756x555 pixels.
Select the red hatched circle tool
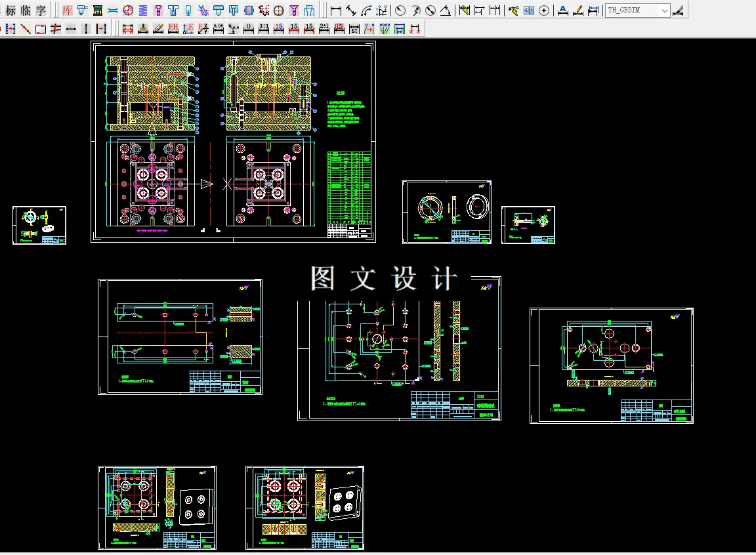point(128,10)
